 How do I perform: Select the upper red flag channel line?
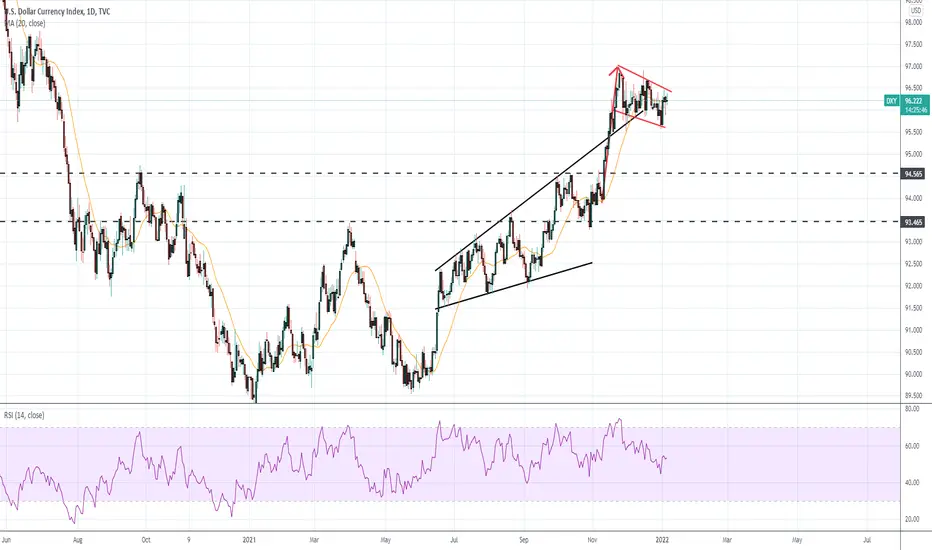644,78
